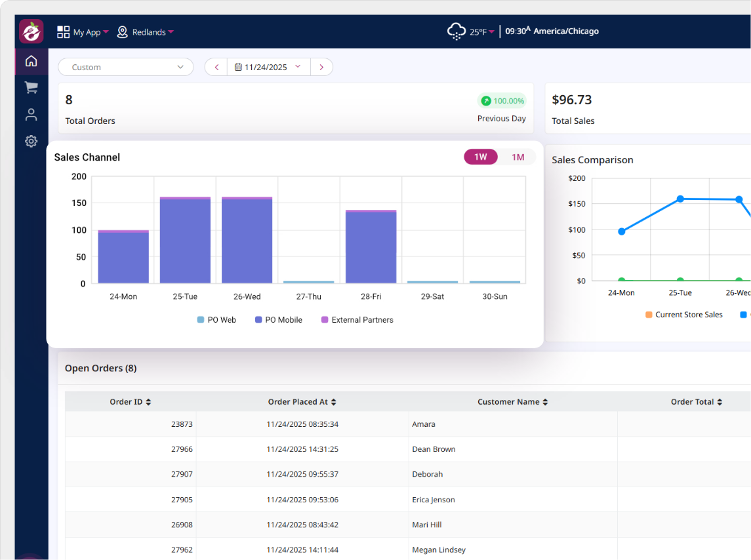
Task: Go to the next date arrow
Action: [321, 67]
